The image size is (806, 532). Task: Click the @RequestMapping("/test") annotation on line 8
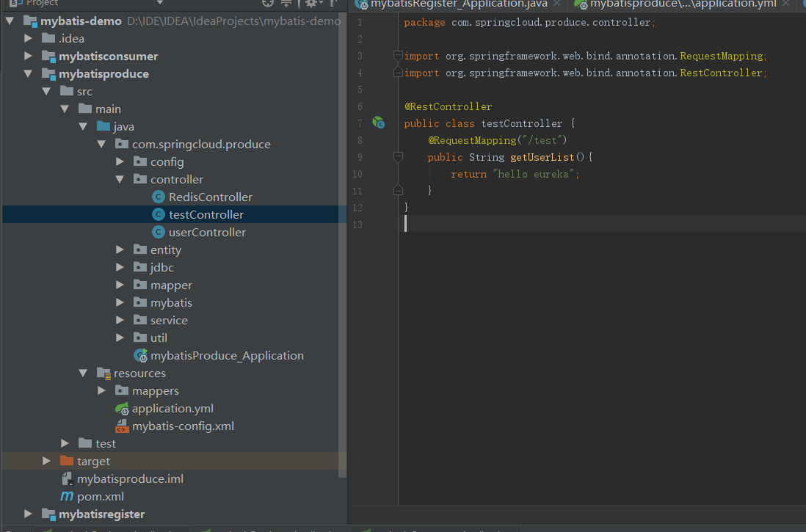coord(497,140)
